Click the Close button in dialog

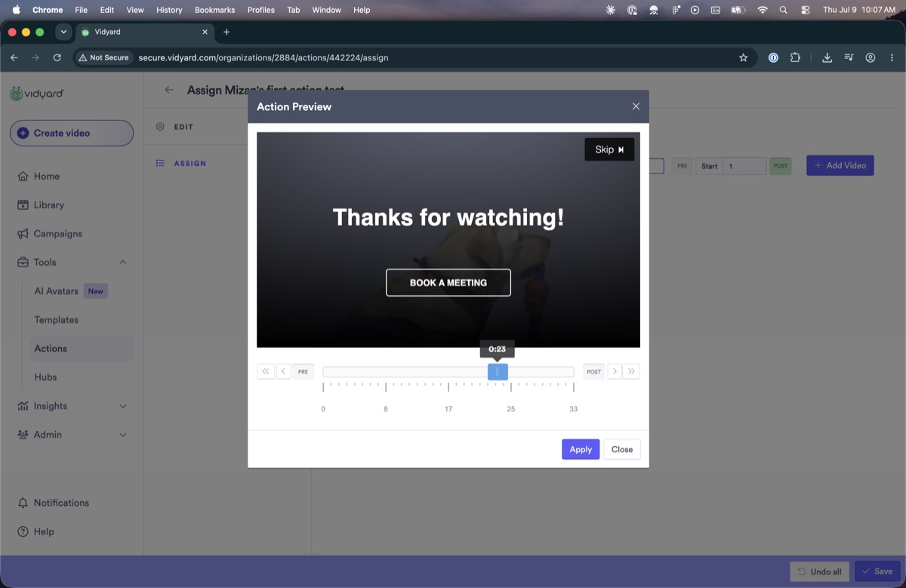coord(622,449)
